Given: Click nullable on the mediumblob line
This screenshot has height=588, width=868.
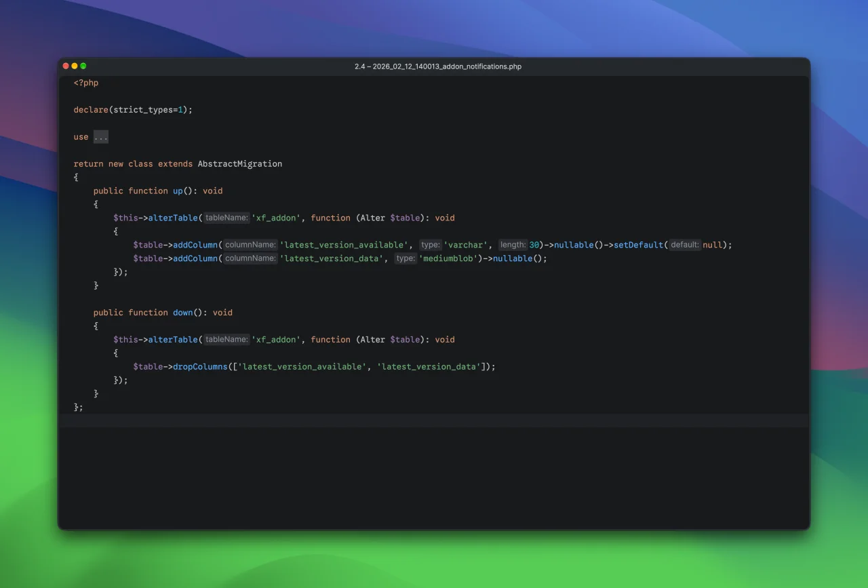Looking at the screenshot, I should pyautogui.click(x=513, y=258).
